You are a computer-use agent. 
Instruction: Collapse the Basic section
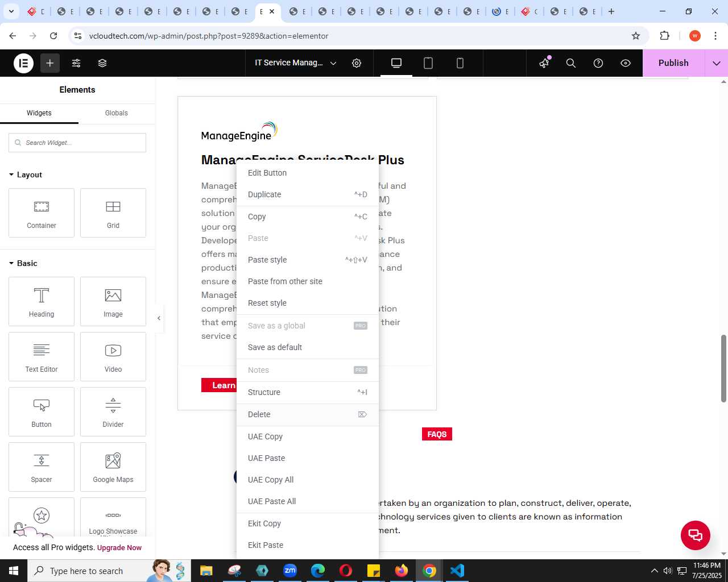click(23, 263)
